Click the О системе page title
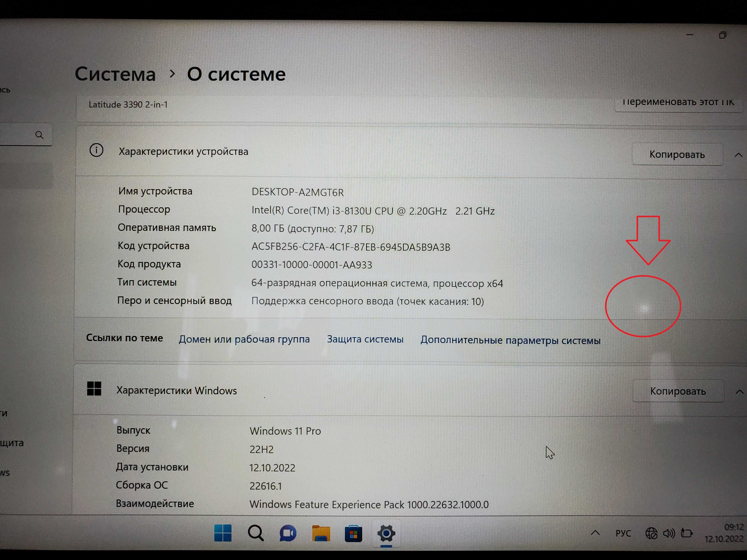The width and height of the screenshot is (747, 560). pyautogui.click(x=236, y=74)
